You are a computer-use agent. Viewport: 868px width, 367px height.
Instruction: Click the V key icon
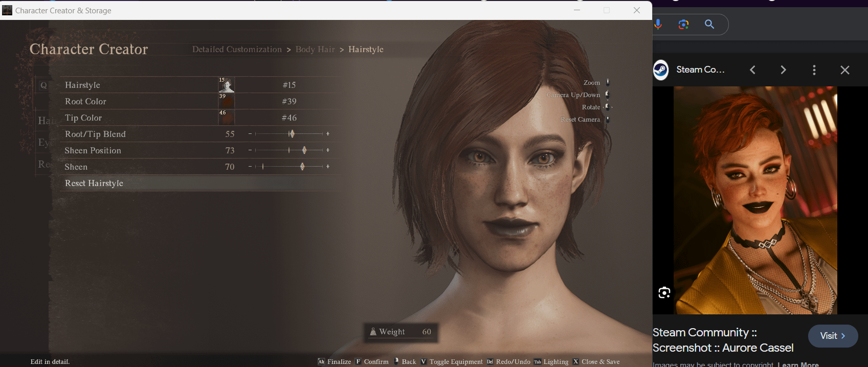(x=424, y=361)
